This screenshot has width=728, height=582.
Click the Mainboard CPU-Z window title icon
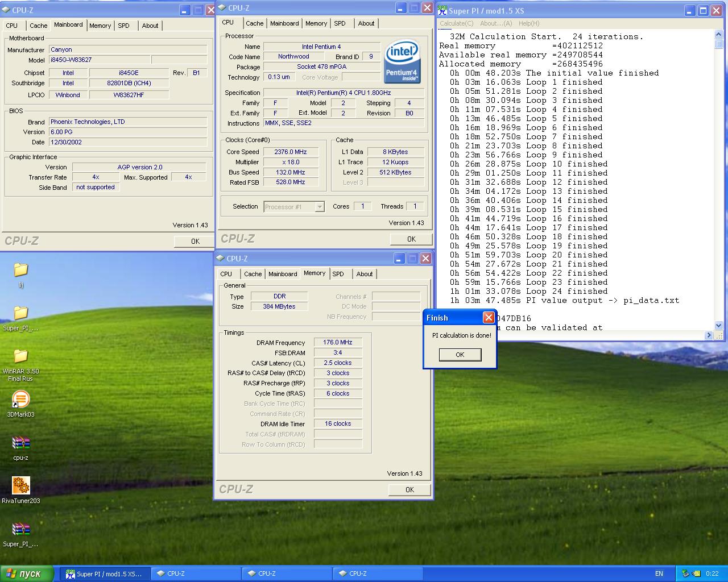(6, 10)
